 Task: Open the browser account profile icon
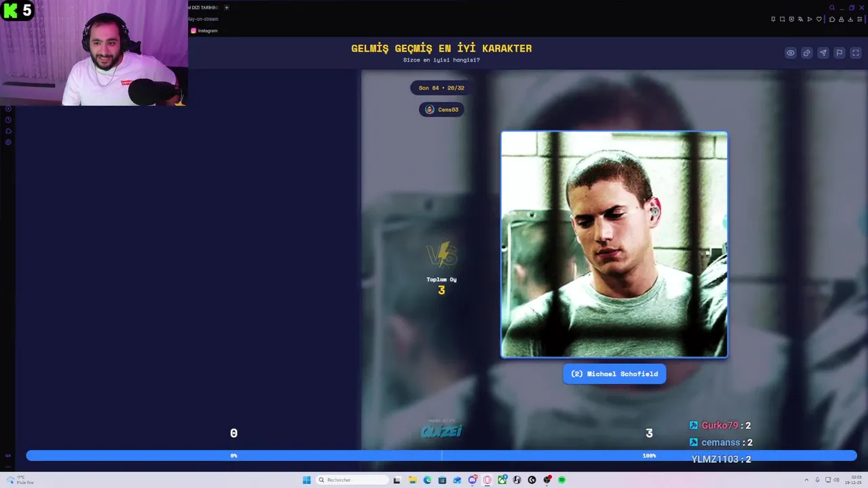pos(842,19)
